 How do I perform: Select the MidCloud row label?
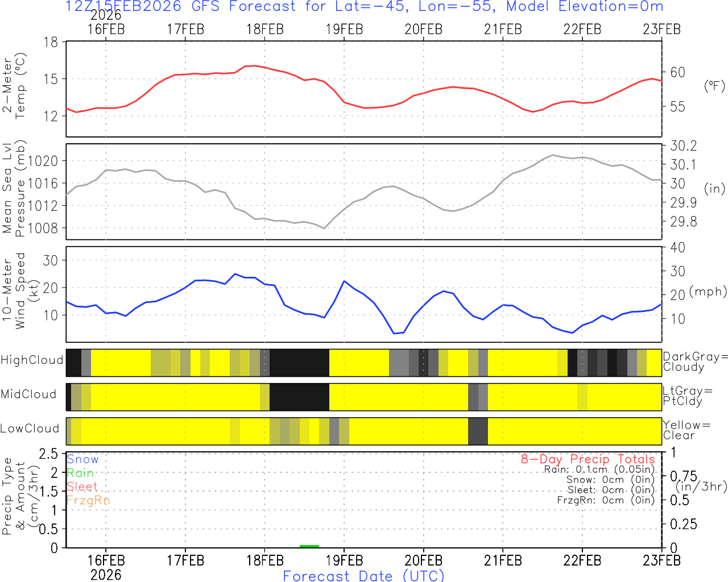28,394
